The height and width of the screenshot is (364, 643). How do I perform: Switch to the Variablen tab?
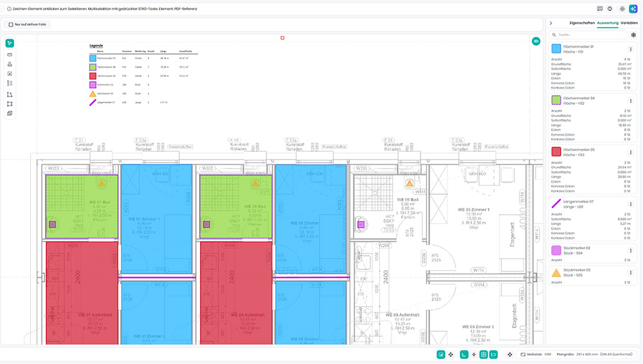[629, 23]
